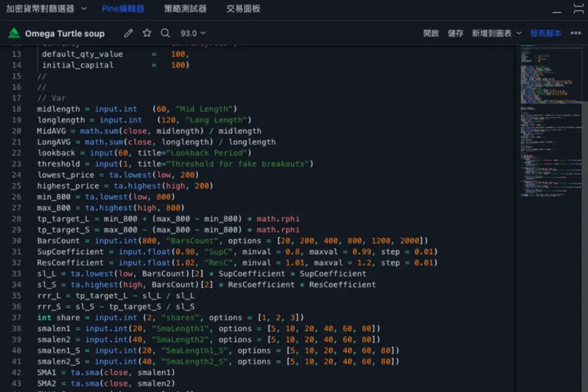
Task: Expand the arrow next to 加密貨幣對篩選器
Action: [x=84, y=9]
